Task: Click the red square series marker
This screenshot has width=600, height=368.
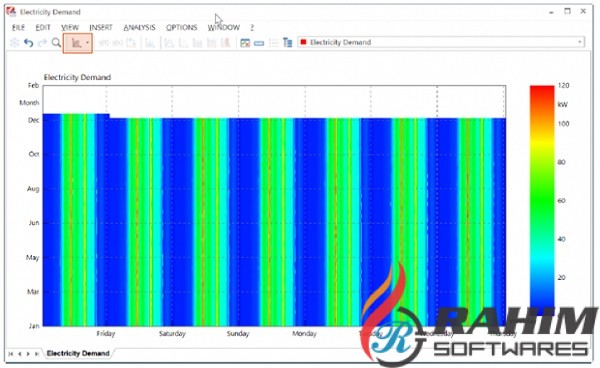Action: [303, 42]
